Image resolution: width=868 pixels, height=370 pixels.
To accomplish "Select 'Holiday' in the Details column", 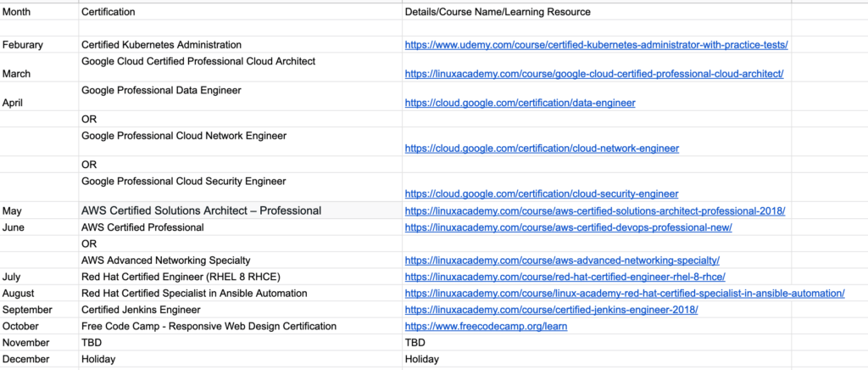I will click(597, 359).
